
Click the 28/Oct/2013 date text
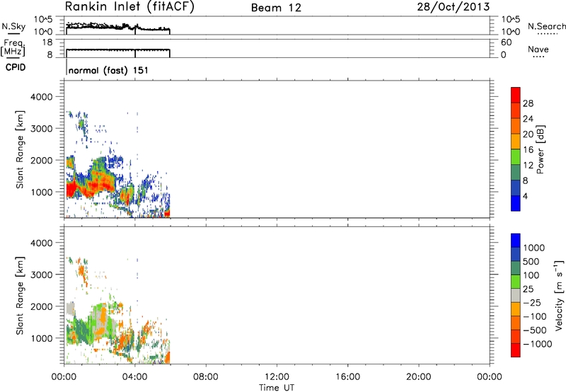point(454,6)
